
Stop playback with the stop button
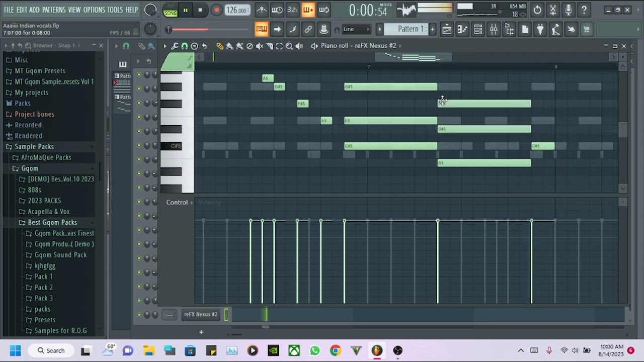pos(200,10)
